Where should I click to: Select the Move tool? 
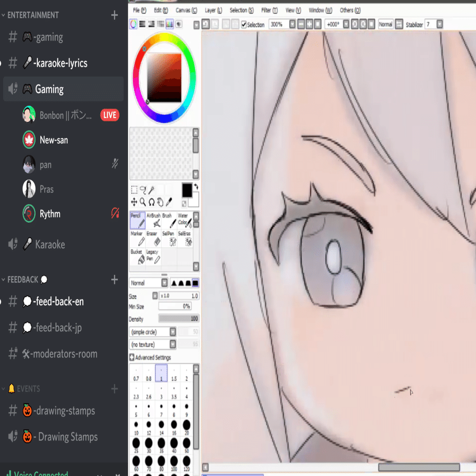click(x=134, y=202)
